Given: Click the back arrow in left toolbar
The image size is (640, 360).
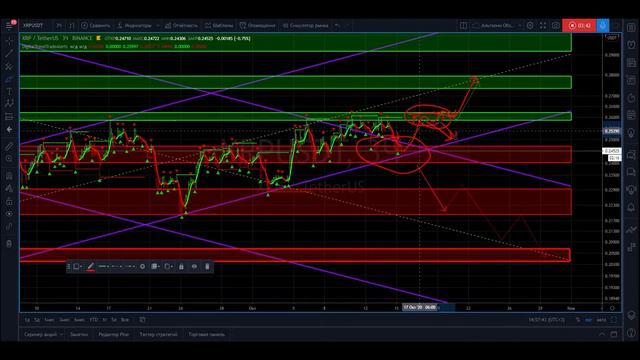Looking at the screenshot, I should pos(9,129).
